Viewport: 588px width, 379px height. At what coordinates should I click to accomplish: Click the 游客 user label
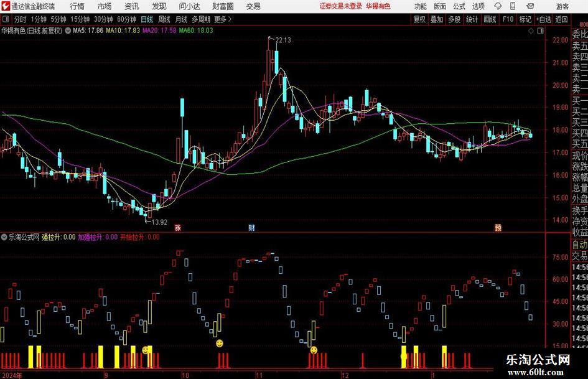coord(562,6)
